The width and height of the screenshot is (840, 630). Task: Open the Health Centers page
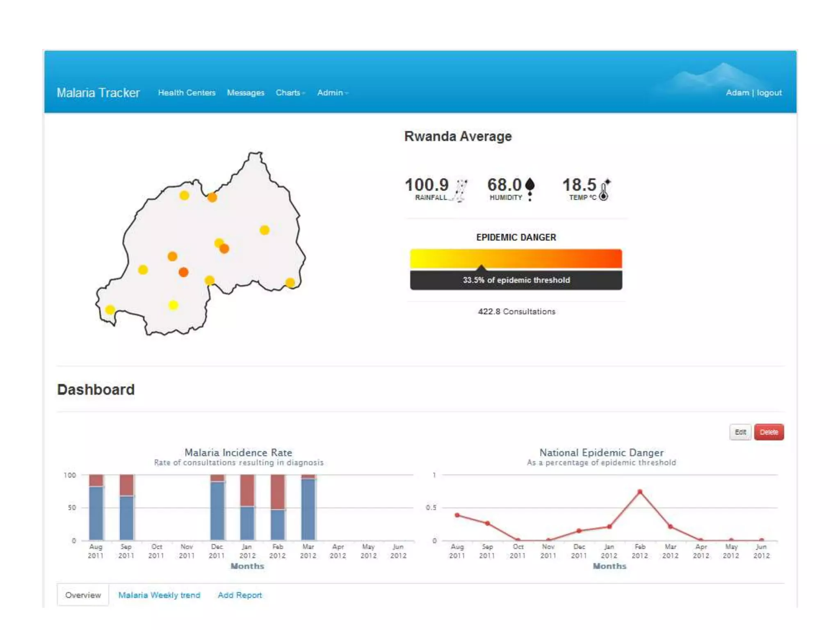(187, 93)
